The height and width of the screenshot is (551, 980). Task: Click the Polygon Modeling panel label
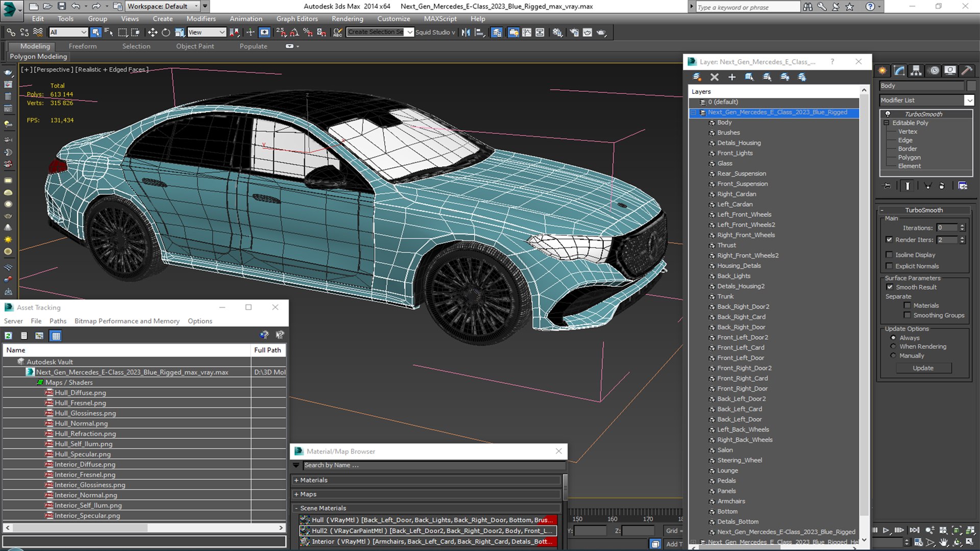pyautogui.click(x=38, y=57)
